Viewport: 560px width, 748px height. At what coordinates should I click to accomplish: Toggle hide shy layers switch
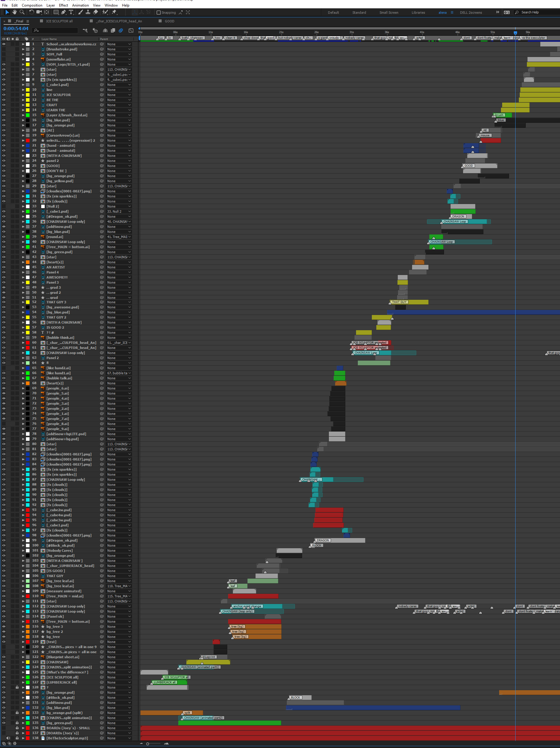pyautogui.click(x=105, y=30)
